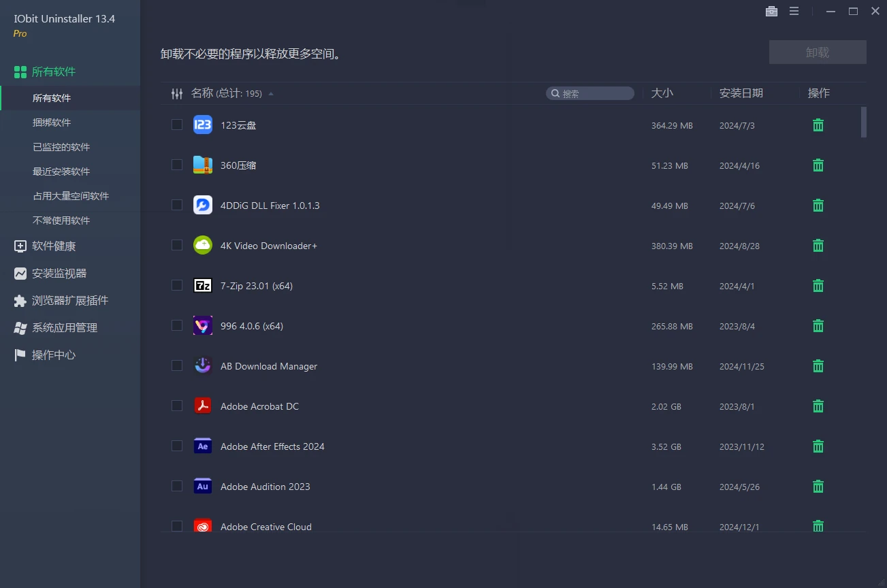Select 4DDiG DLL Fixer checkbox
This screenshot has width=887, height=588.
[x=177, y=205]
